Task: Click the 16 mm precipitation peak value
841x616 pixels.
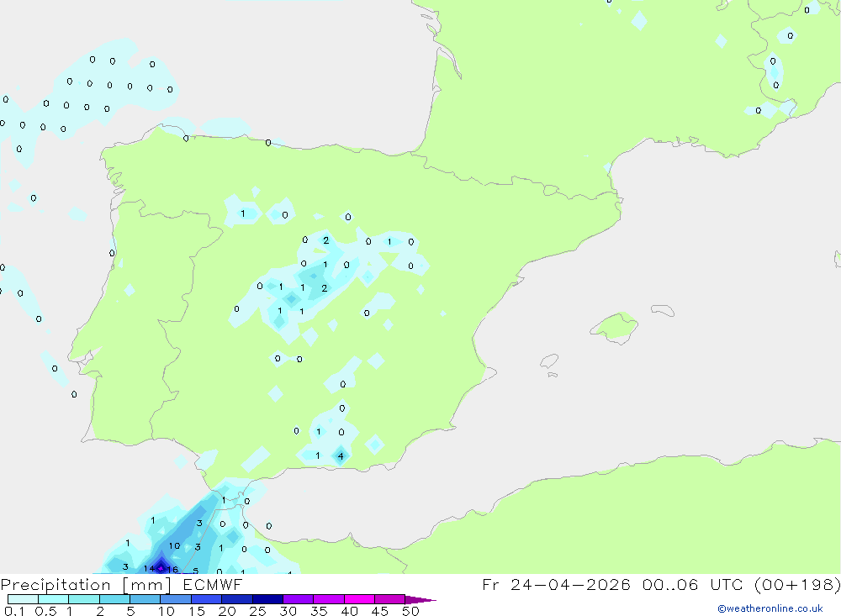Action: point(172,569)
